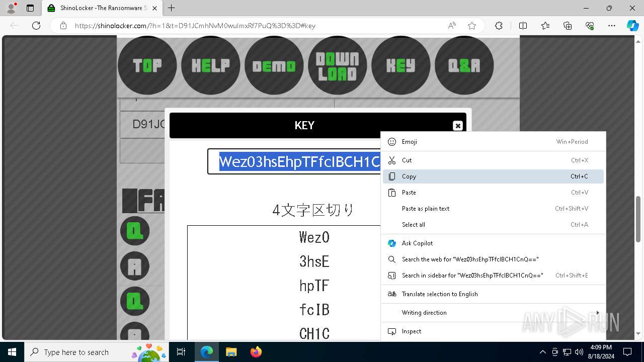Choose Ask Copilot in context menu
644x362 pixels.
click(493, 243)
